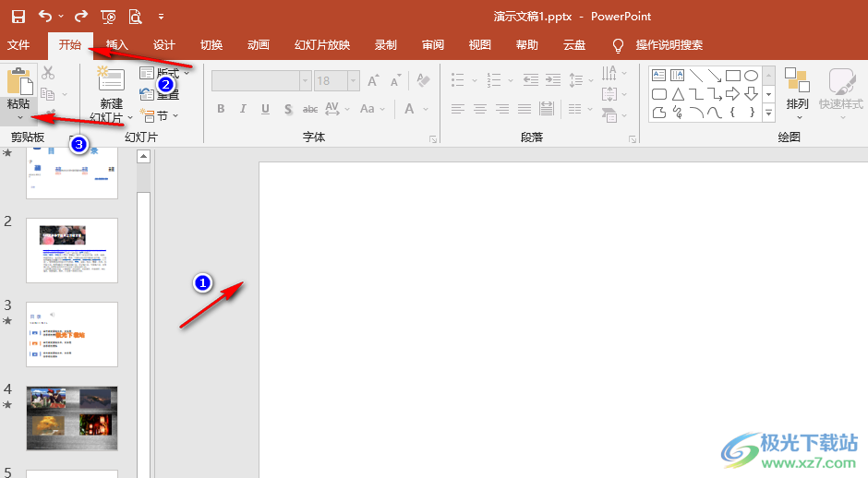Open the Insert (插入) tab
Viewport: 868px width, 478px height.
click(x=117, y=44)
